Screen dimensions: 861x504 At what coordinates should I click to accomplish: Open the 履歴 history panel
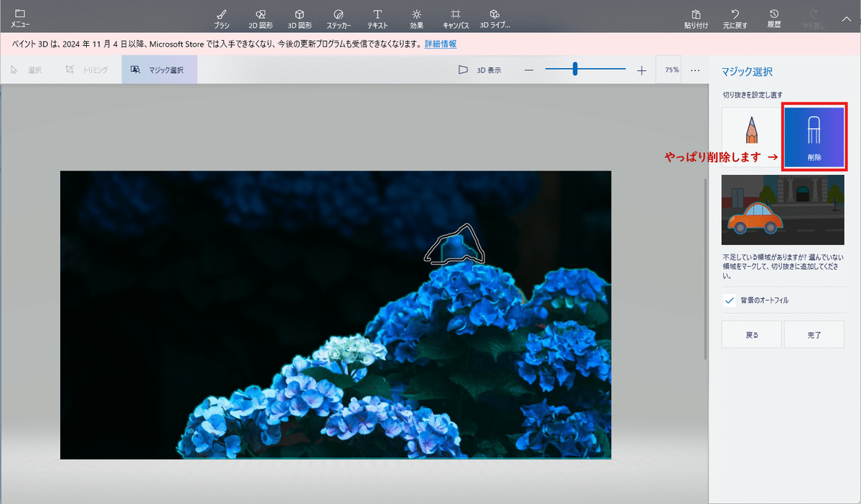[x=774, y=18]
